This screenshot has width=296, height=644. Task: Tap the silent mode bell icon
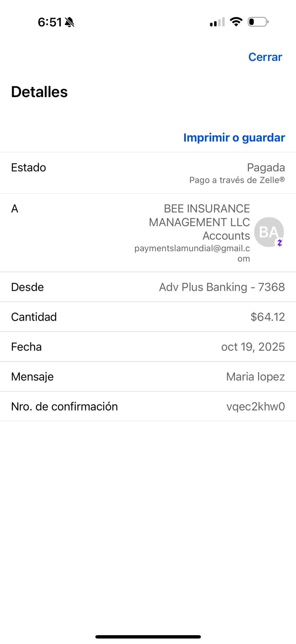click(x=70, y=22)
